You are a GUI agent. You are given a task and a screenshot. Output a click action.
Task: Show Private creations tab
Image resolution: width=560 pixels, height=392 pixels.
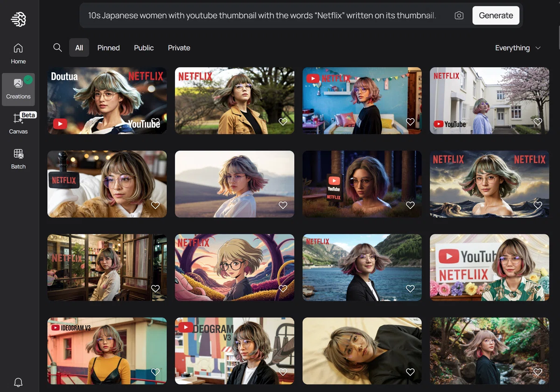(179, 48)
